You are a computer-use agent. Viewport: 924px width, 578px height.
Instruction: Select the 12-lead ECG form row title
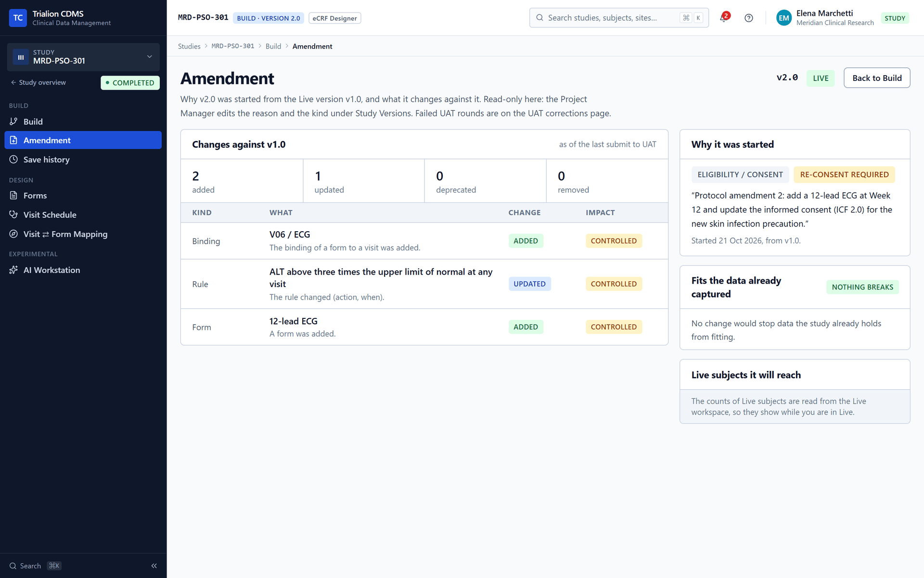(293, 321)
